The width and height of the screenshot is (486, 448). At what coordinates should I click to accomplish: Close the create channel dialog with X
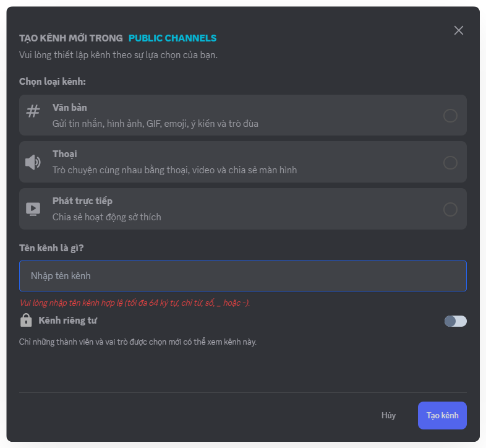point(459,30)
